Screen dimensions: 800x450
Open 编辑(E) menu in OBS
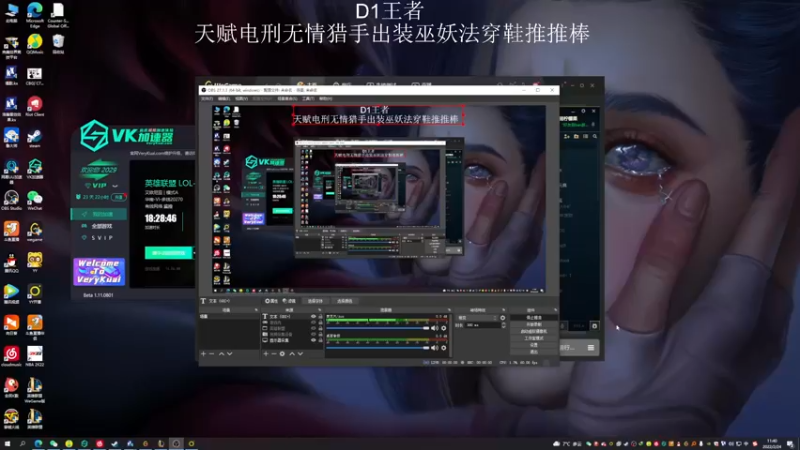click(224, 98)
